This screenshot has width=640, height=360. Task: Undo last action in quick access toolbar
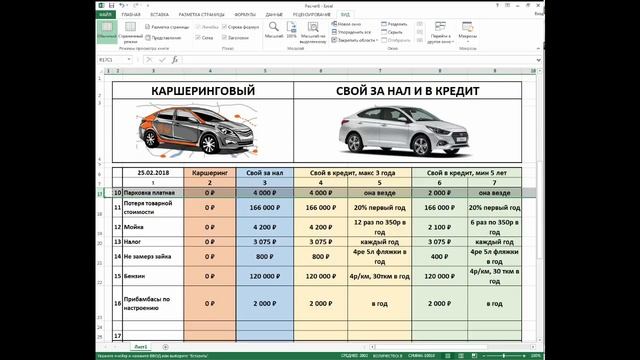click(122, 5)
